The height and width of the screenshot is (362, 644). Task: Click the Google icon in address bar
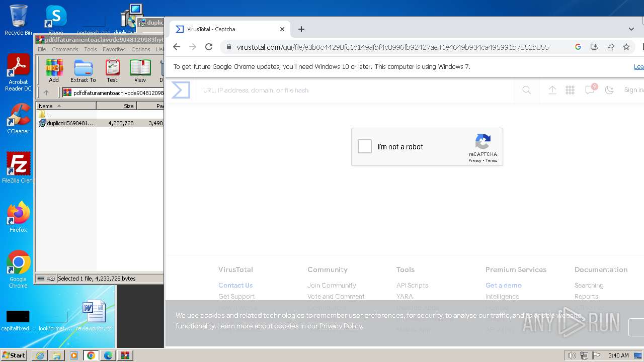578,47
